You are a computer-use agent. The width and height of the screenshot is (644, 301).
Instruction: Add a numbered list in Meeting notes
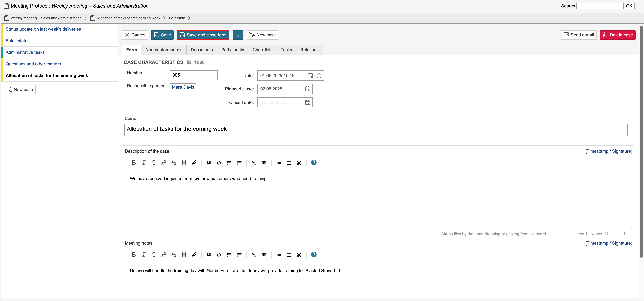(239, 255)
